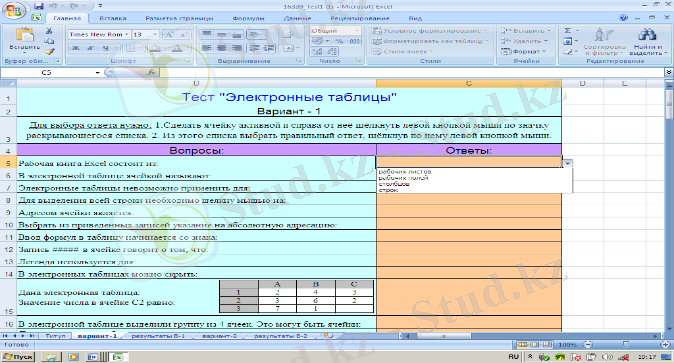Align text to top of cell

point(207,34)
